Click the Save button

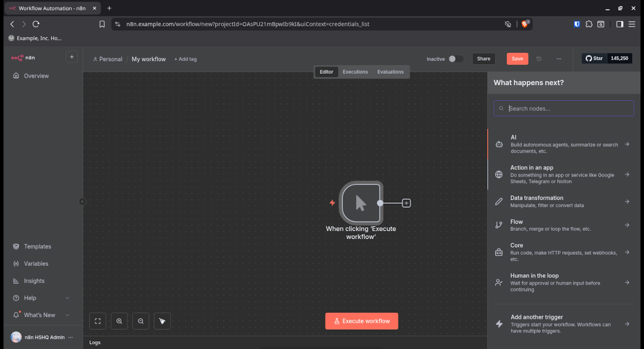coord(517,59)
